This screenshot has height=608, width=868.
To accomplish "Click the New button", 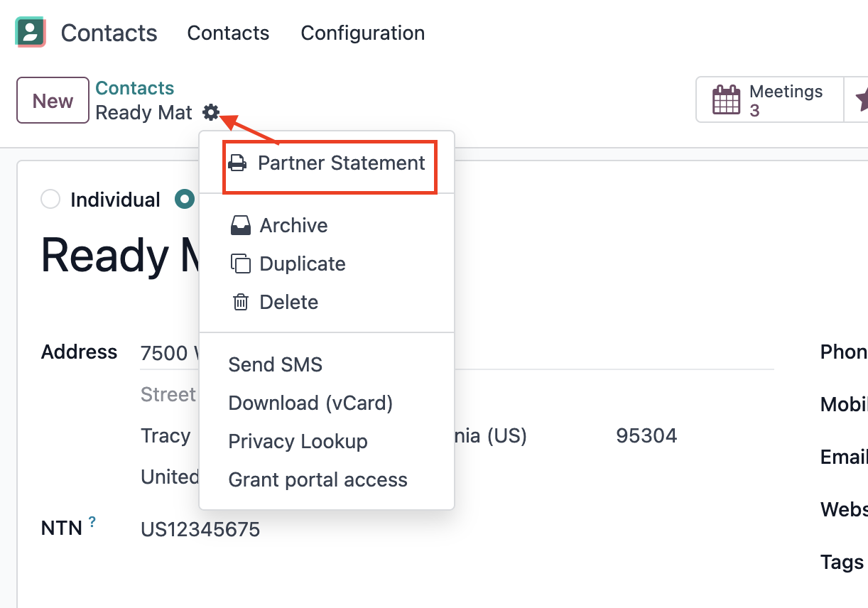I will (53, 100).
